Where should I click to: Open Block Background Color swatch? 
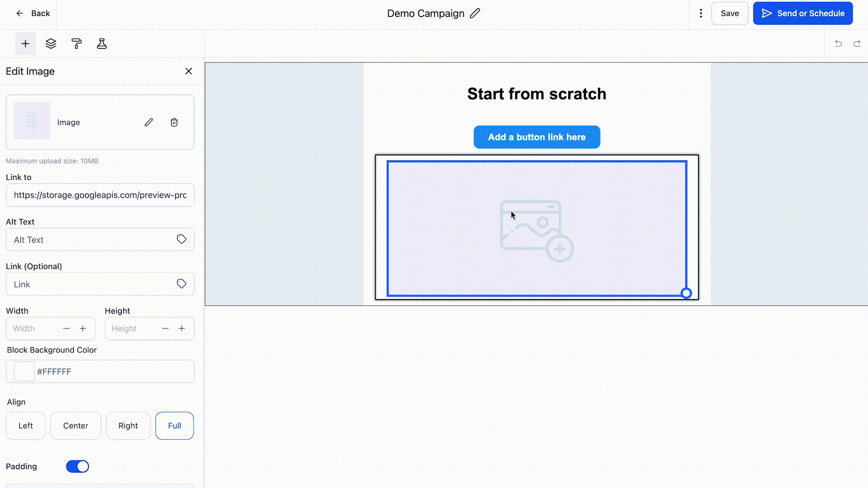(x=24, y=371)
